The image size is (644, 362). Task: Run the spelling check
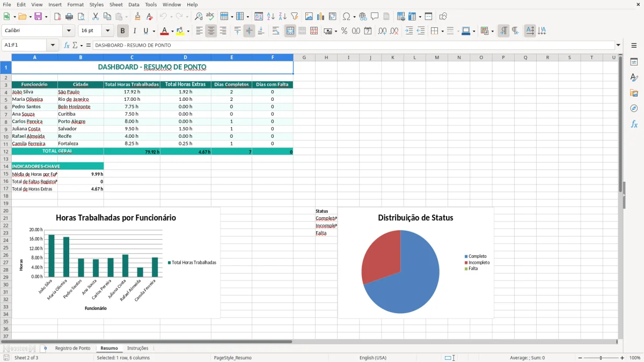(x=210, y=17)
